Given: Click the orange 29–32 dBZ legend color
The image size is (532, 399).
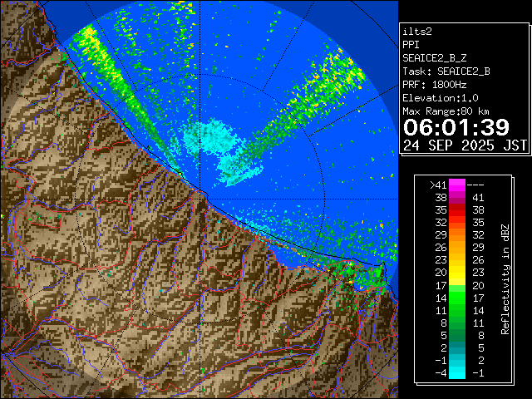Looking at the screenshot, I should (457, 235).
